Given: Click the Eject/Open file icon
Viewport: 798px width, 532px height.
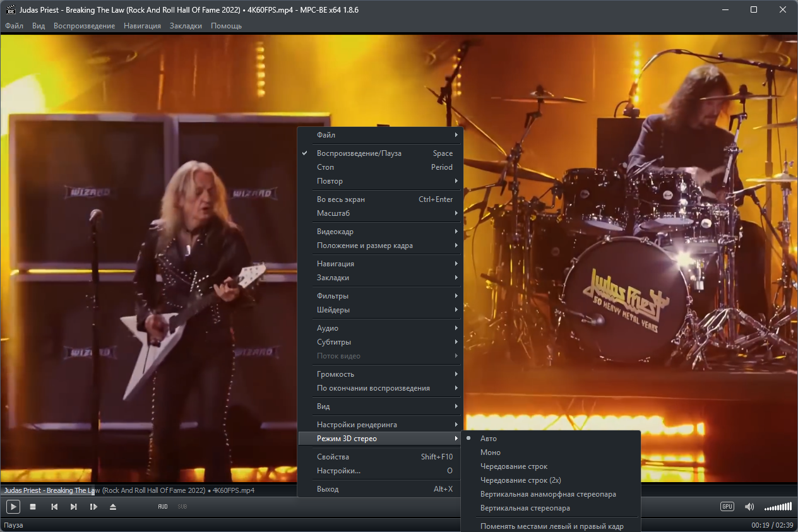Looking at the screenshot, I should click(x=113, y=507).
